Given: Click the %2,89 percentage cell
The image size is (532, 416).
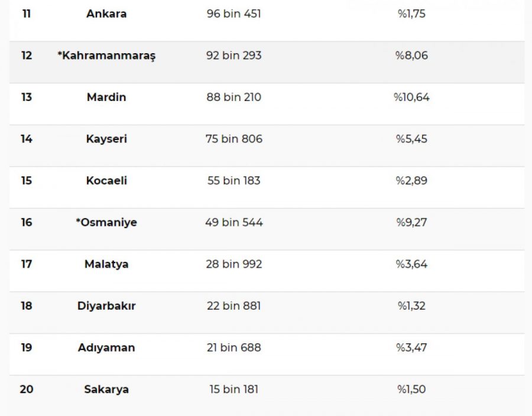Looking at the screenshot, I should coord(411,181).
